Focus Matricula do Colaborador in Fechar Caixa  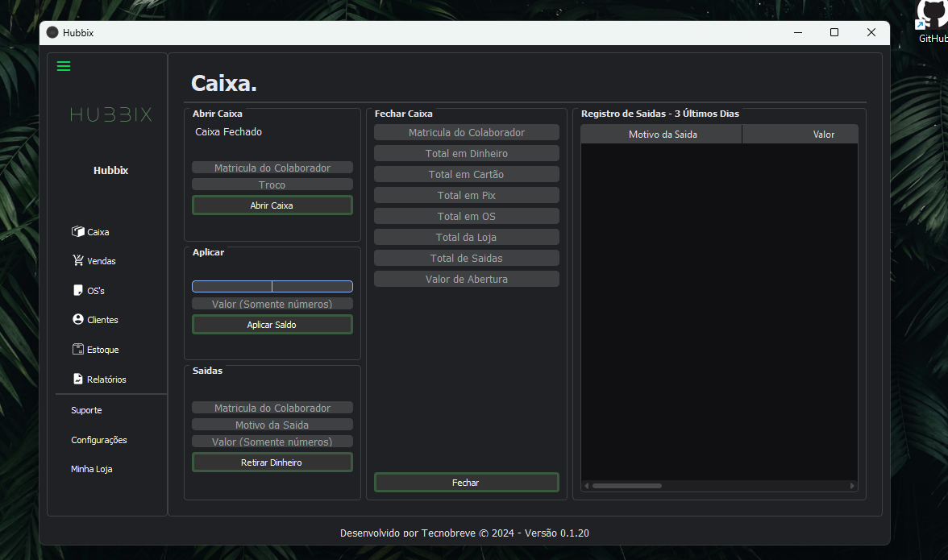tap(466, 132)
